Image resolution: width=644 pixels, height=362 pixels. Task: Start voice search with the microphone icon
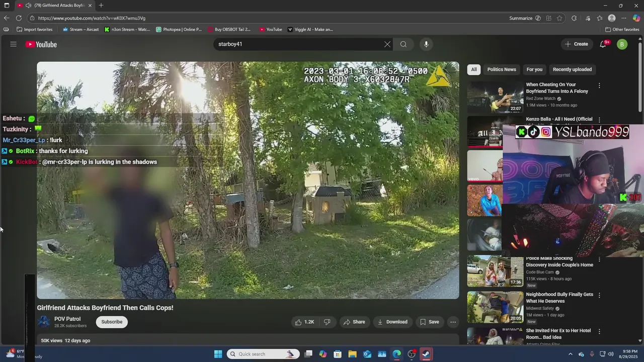pyautogui.click(x=426, y=44)
